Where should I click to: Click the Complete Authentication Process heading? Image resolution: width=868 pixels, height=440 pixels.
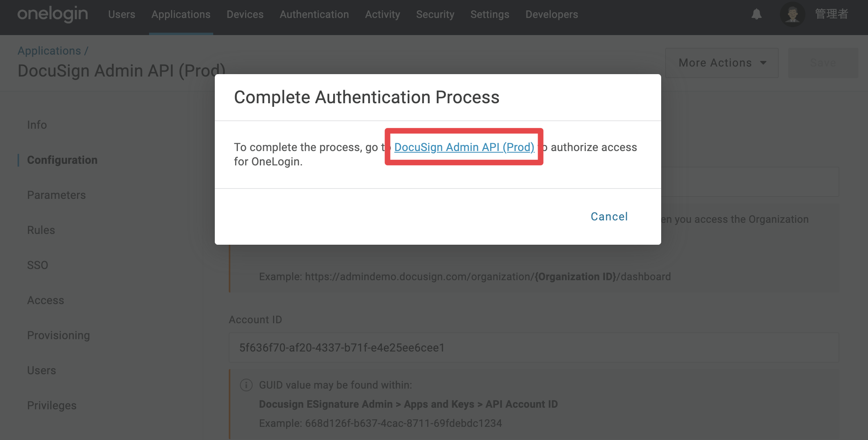(x=367, y=97)
